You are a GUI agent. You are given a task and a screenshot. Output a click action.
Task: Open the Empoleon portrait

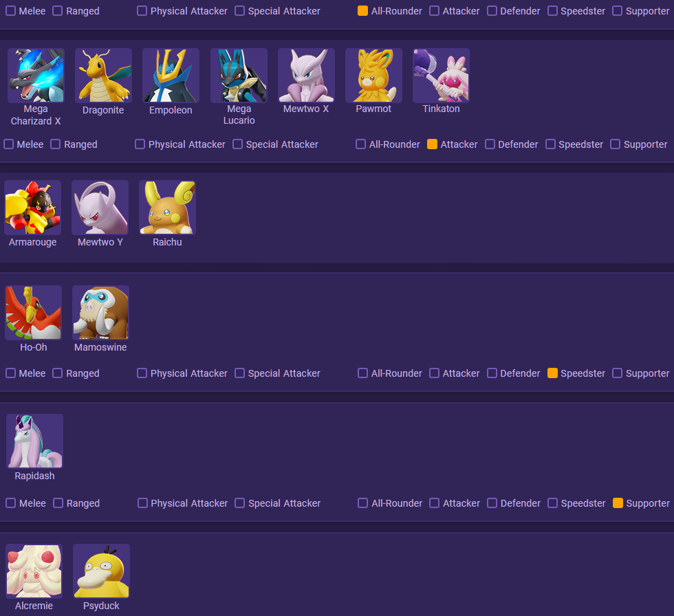tap(171, 76)
